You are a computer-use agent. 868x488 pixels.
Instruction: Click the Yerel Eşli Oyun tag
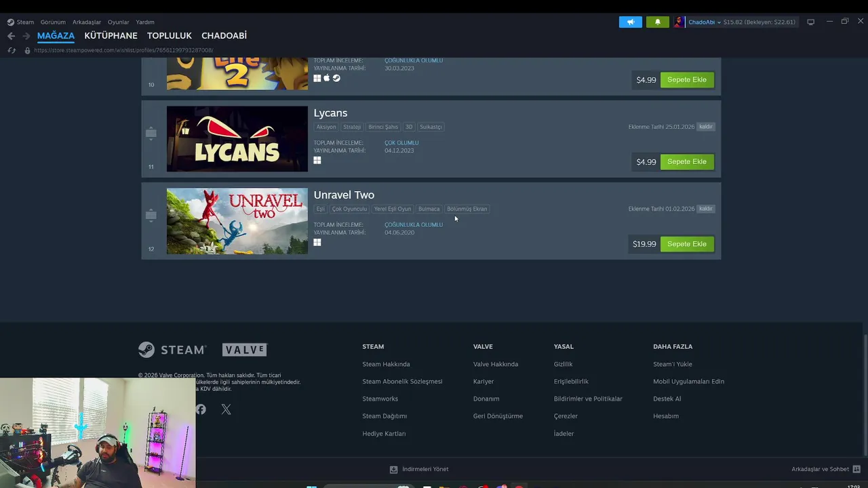pos(393,209)
